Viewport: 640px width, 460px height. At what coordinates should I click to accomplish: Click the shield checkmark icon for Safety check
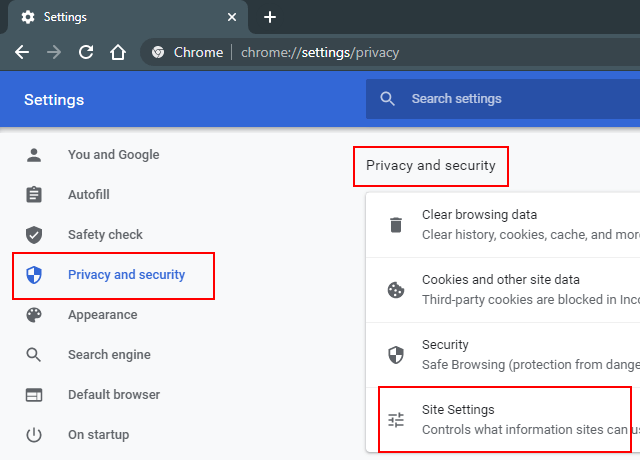(x=34, y=235)
